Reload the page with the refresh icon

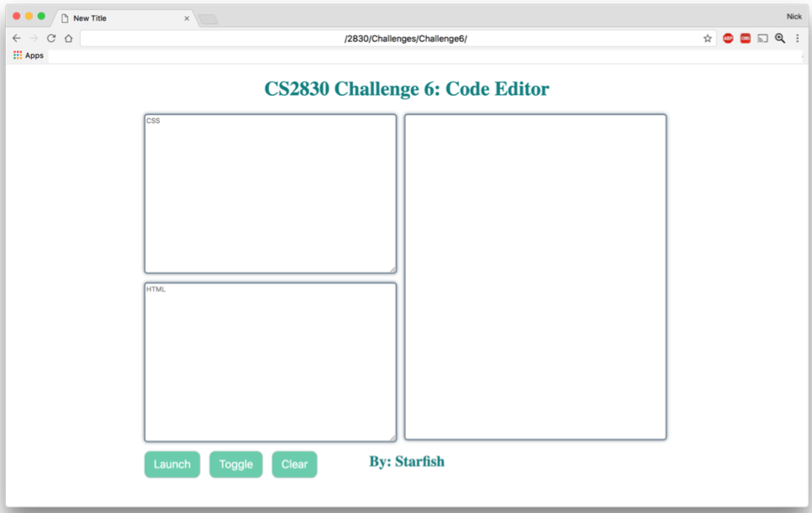tap(51, 39)
